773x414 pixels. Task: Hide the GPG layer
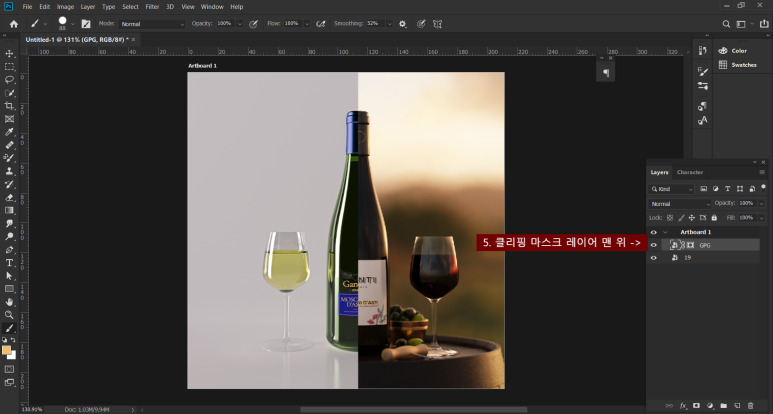tap(654, 245)
